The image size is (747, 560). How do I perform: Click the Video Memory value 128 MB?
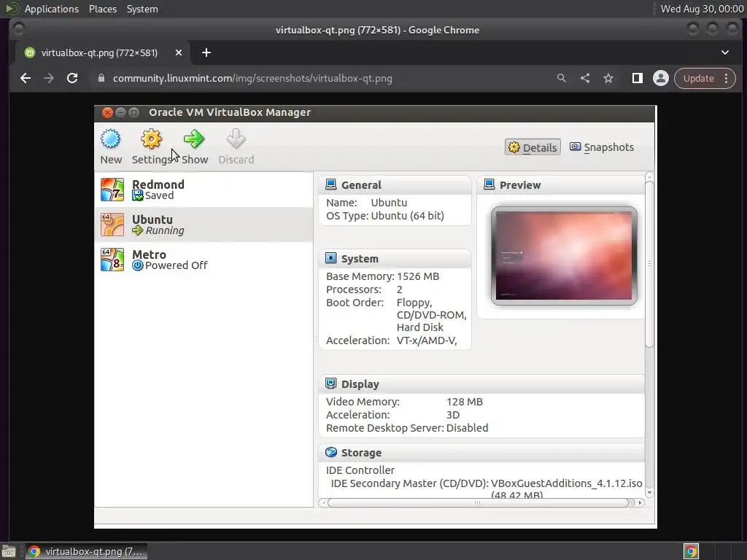tap(465, 402)
